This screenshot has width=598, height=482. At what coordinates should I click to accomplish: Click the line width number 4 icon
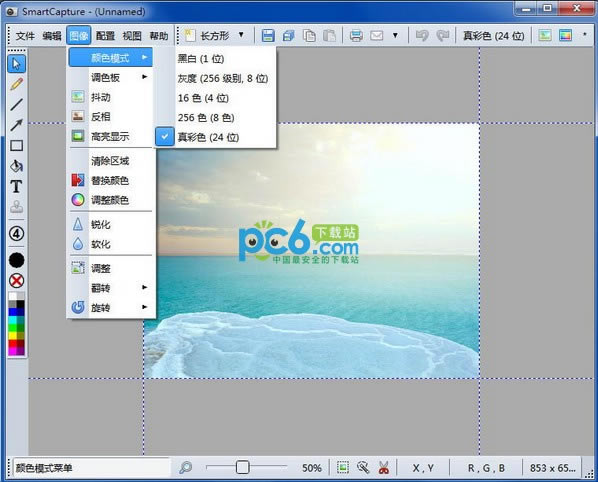[16, 233]
